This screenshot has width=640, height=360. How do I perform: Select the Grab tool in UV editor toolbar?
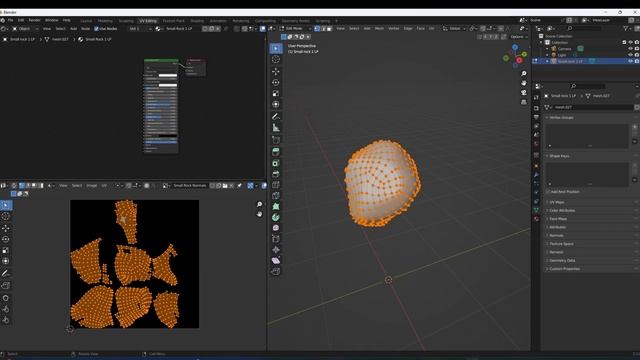[6, 298]
